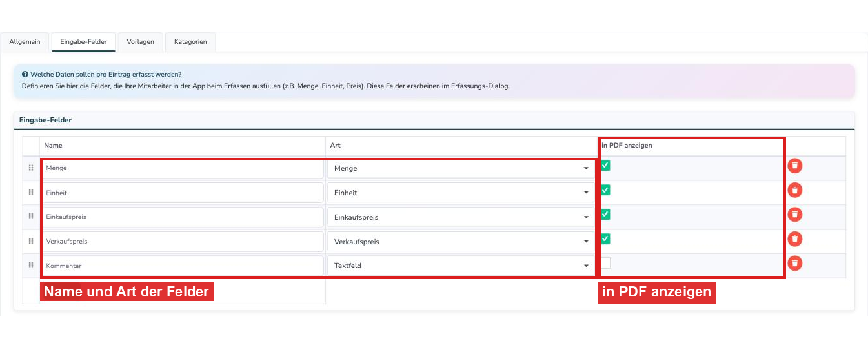
Task: Grab the drag handle of Kommentar row
Action: 31,266
